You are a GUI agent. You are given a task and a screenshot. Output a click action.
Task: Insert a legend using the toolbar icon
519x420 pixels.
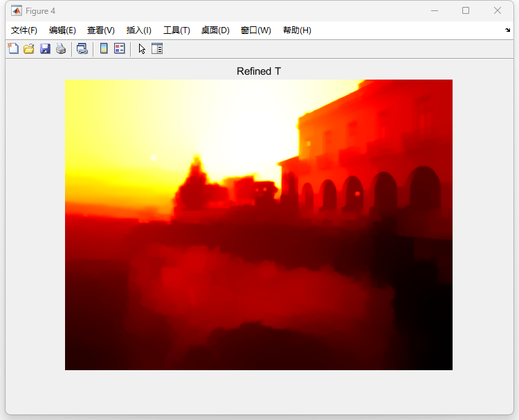pyautogui.click(x=120, y=48)
